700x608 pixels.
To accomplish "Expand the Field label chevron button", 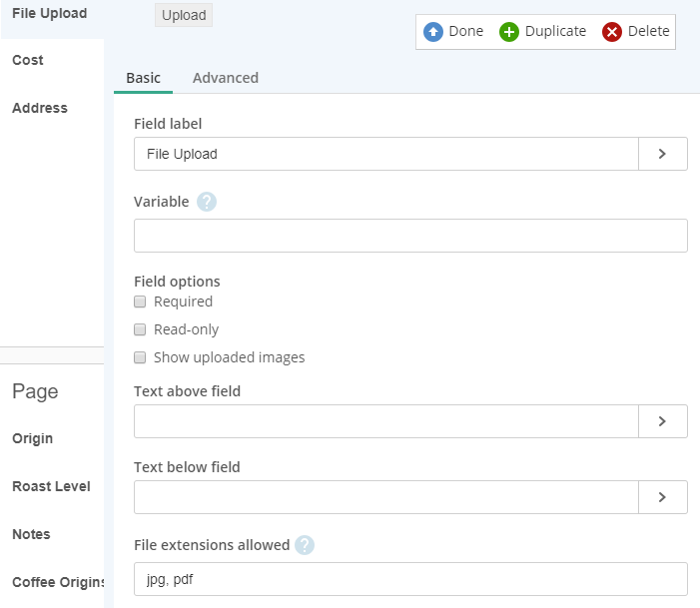I will tap(662, 154).
